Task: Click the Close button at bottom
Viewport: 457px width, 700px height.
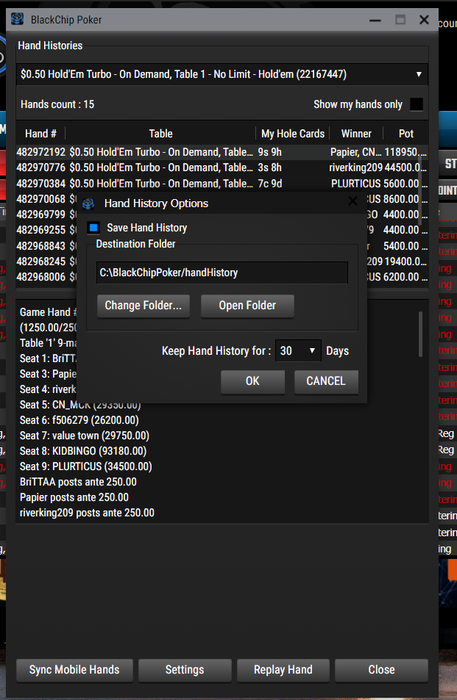Action: coord(382,670)
